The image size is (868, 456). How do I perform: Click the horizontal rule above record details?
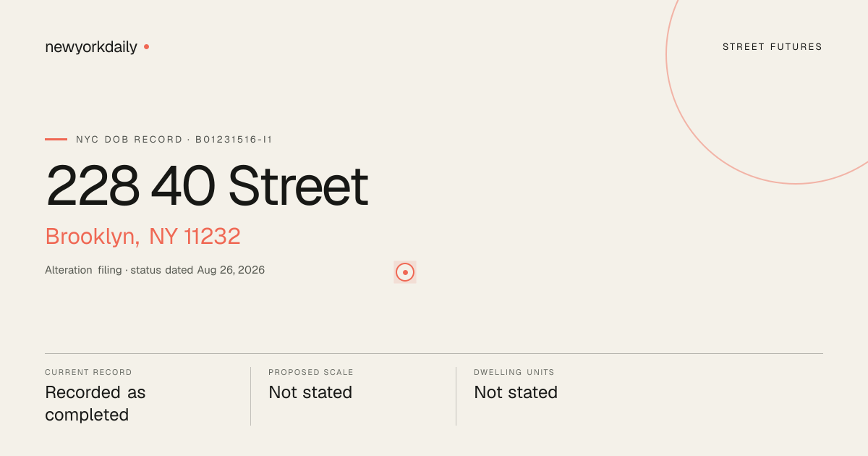[x=434, y=354]
